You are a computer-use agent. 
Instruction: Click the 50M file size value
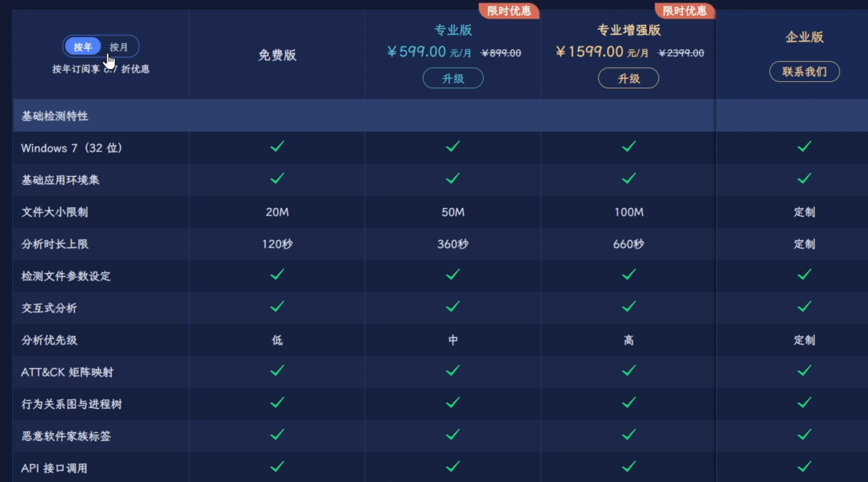(x=452, y=212)
